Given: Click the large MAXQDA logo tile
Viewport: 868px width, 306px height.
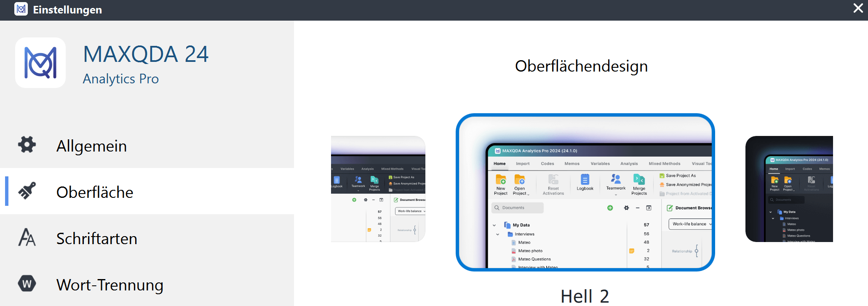Looking at the screenshot, I should point(40,63).
